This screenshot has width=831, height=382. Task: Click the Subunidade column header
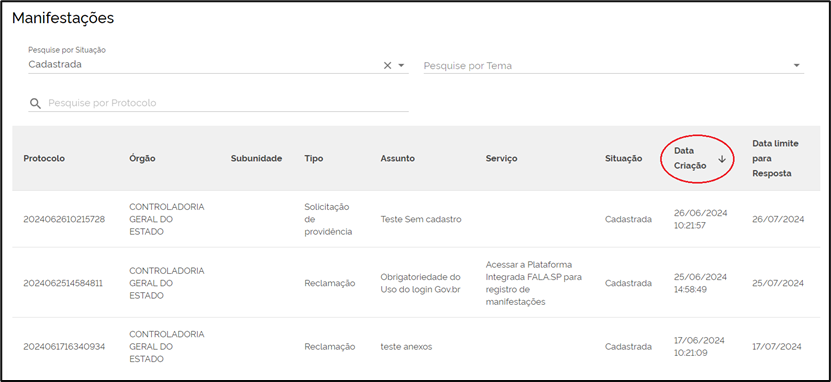[257, 158]
